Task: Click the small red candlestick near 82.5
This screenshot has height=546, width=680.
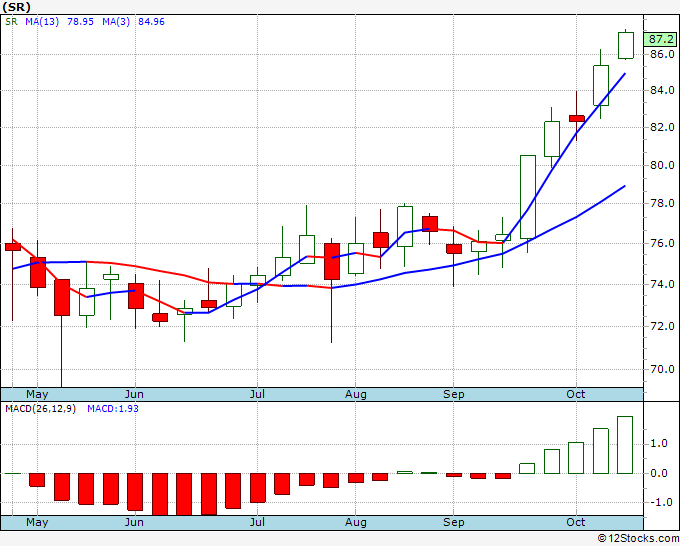Action: click(x=577, y=118)
